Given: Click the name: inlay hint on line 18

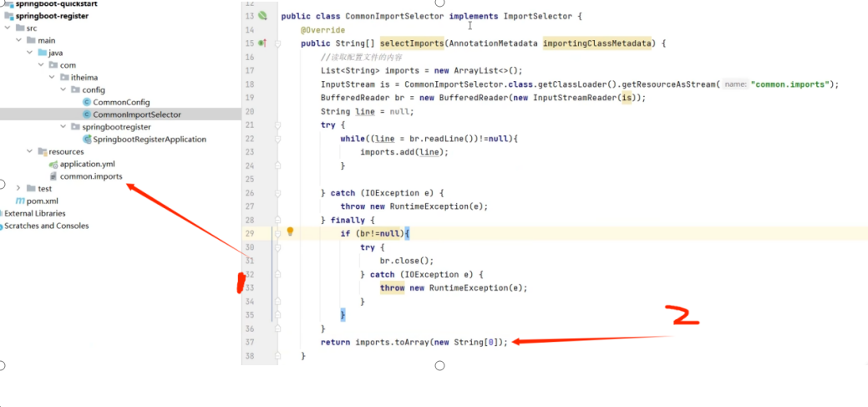Looking at the screenshot, I should click(x=736, y=84).
